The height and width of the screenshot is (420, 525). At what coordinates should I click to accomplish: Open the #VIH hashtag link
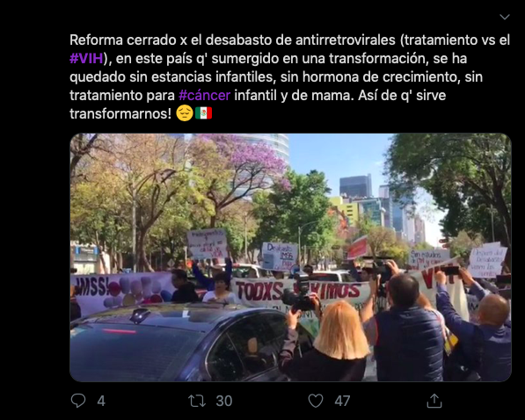click(86, 59)
